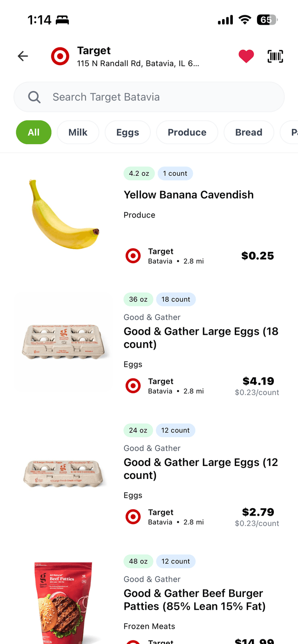Open the banana product image
298x644 pixels.
(63, 214)
